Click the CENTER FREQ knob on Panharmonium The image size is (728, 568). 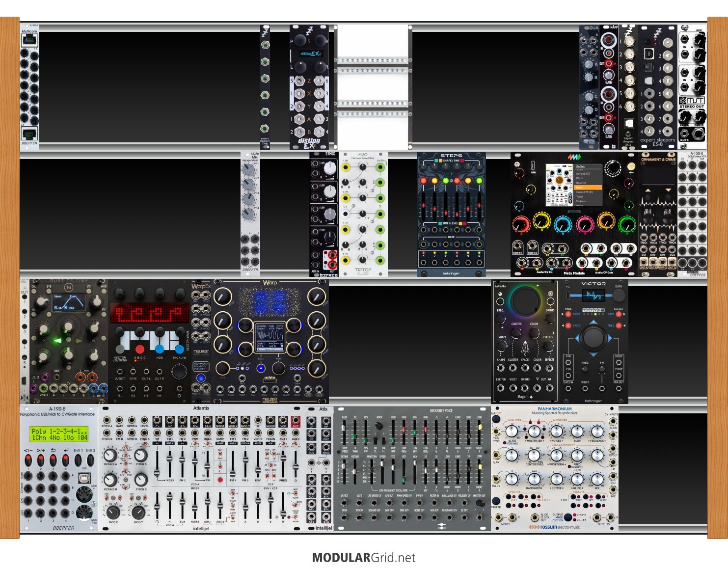pos(534,455)
